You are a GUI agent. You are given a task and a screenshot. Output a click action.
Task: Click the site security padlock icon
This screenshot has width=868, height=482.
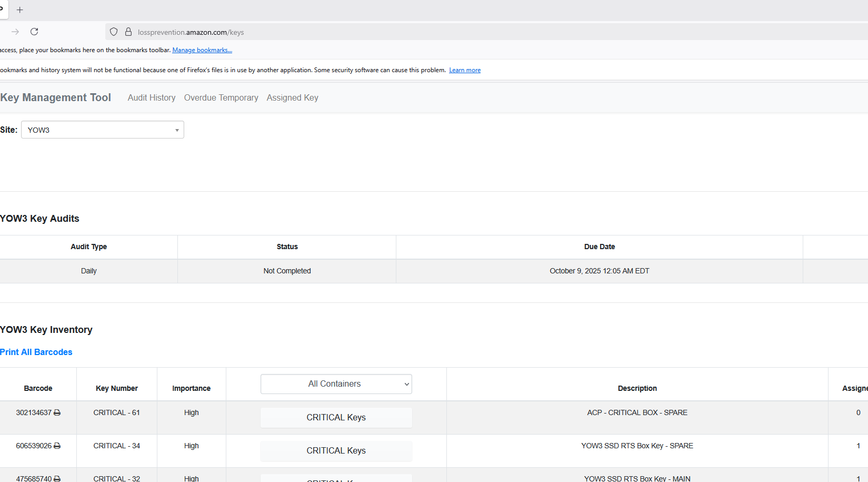[x=128, y=32]
